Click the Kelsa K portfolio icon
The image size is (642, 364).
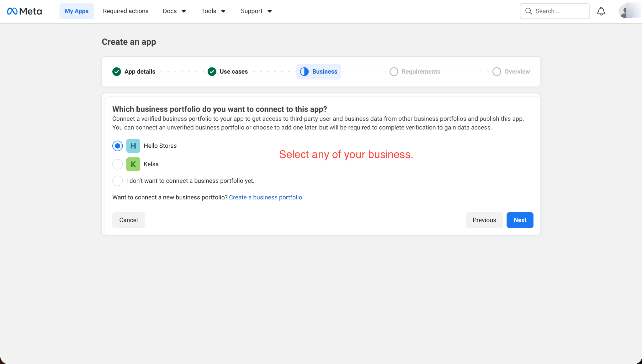click(133, 164)
